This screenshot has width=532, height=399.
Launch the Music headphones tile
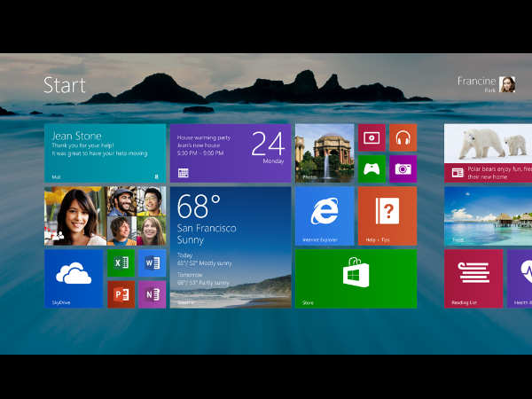point(403,137)
